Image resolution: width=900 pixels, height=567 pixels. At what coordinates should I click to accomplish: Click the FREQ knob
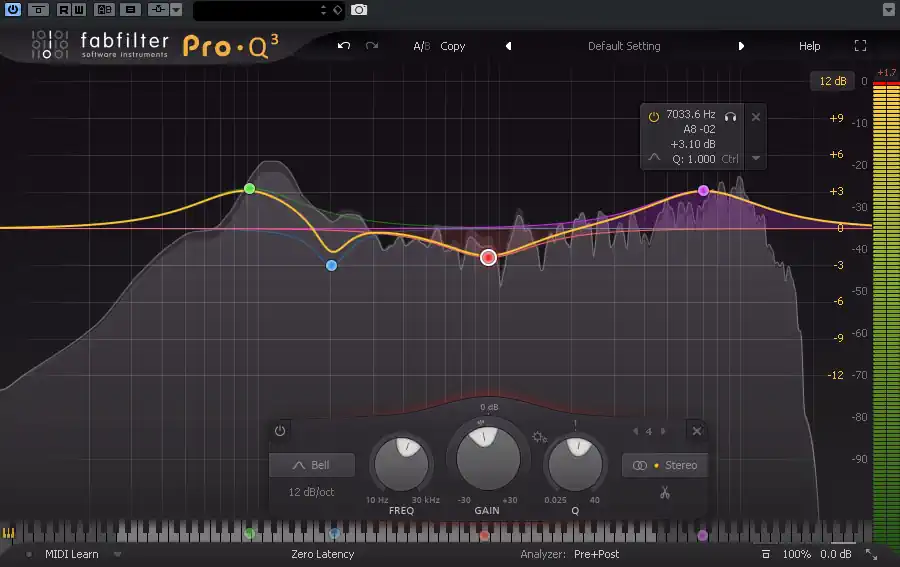(401, 464)
